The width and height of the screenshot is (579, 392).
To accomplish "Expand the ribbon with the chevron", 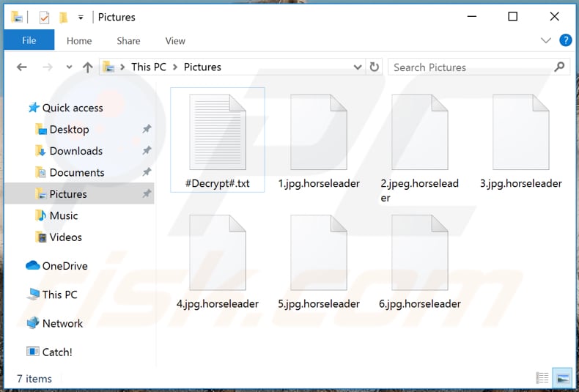I will coord(545,40).
